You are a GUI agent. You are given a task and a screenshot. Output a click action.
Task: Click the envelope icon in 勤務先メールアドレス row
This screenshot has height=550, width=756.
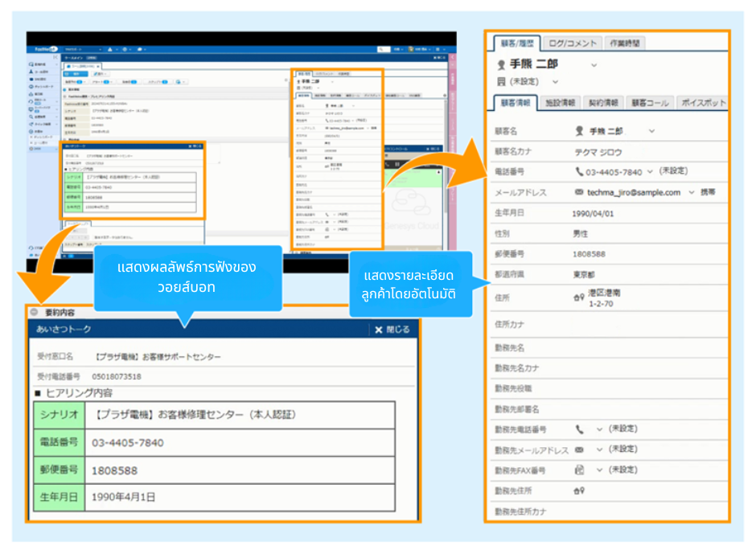(x=579, y=449)
